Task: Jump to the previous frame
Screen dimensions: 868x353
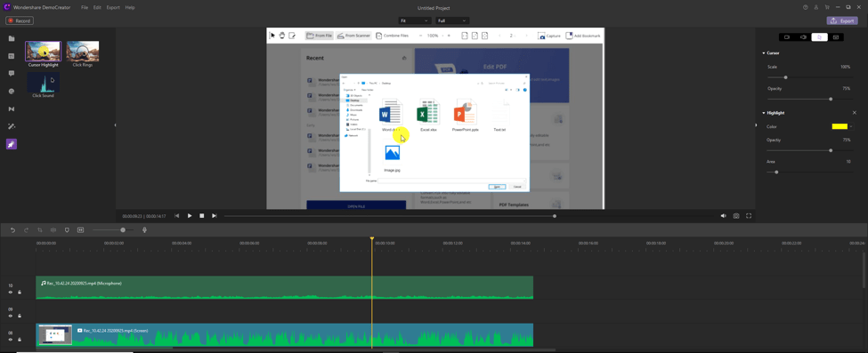Action: 176,216
